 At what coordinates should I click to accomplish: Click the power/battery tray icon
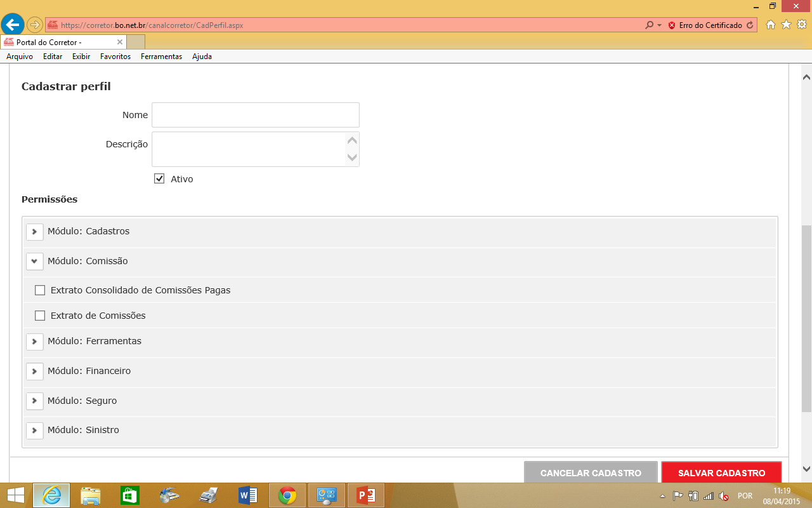tap(693, 496)
